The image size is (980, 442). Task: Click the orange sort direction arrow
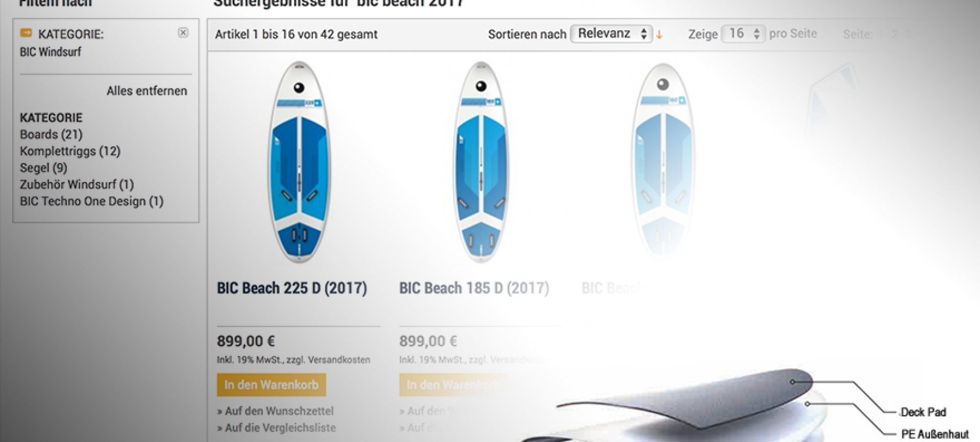point(659,35)
